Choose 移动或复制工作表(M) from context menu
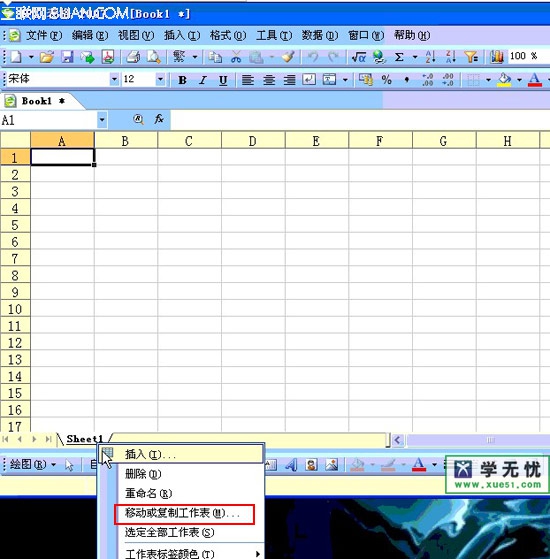This screenshot has width=550, height=559. pos(184,514)
